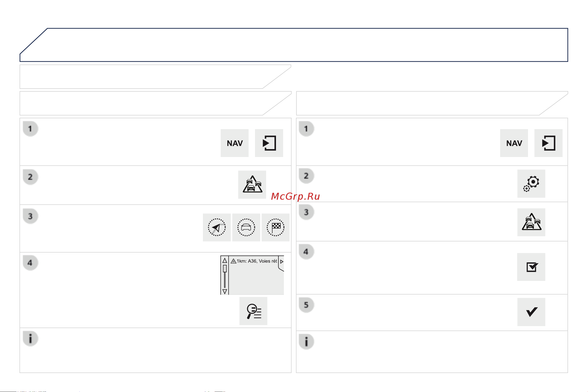Click the enter-menu arrow icon in the right panel
The height and width of the screenshot is (392, 588).
click(548, 143)
